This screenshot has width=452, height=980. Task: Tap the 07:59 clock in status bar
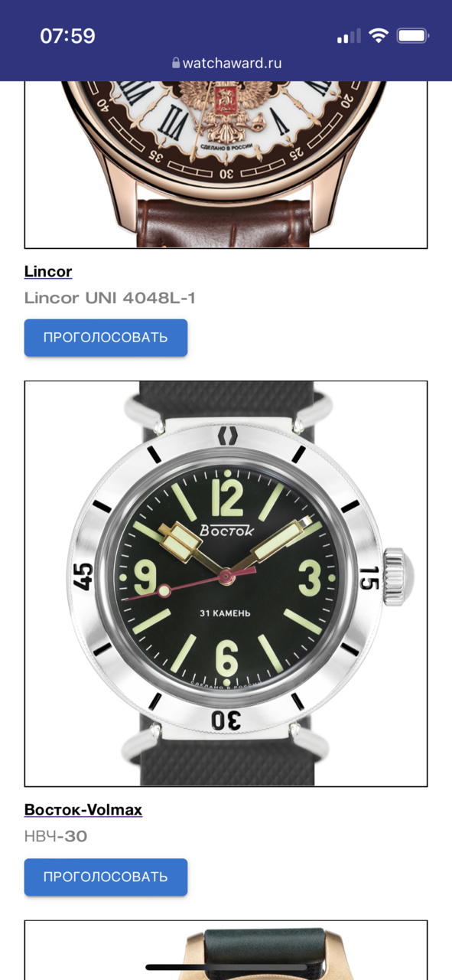click(67, 36)
